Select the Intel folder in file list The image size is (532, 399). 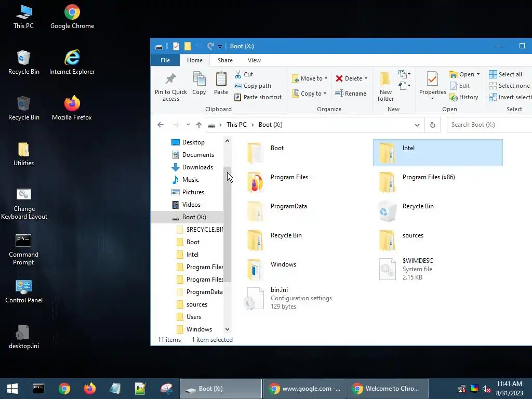click(437, 153)
